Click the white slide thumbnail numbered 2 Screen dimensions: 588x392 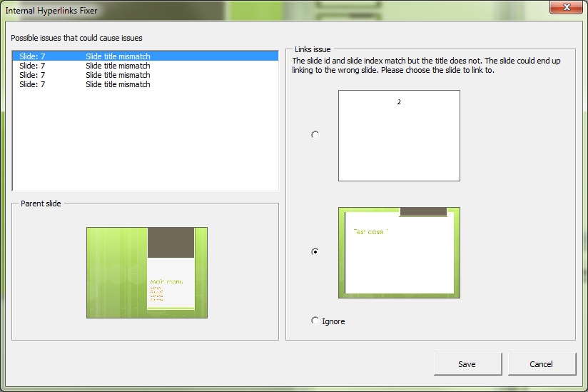pyautogui.click(x=399, y=136)
